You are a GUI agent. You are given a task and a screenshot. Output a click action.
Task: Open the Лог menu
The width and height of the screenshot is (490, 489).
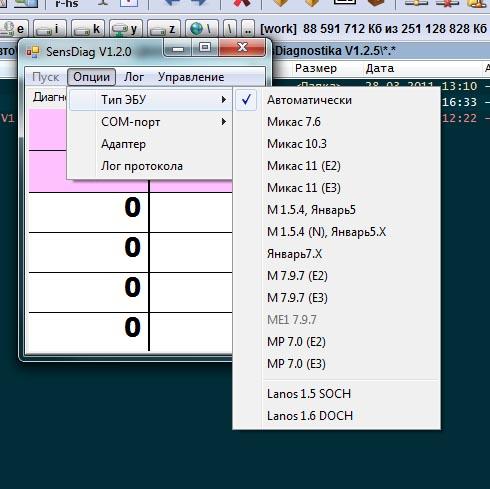point(134,77)
